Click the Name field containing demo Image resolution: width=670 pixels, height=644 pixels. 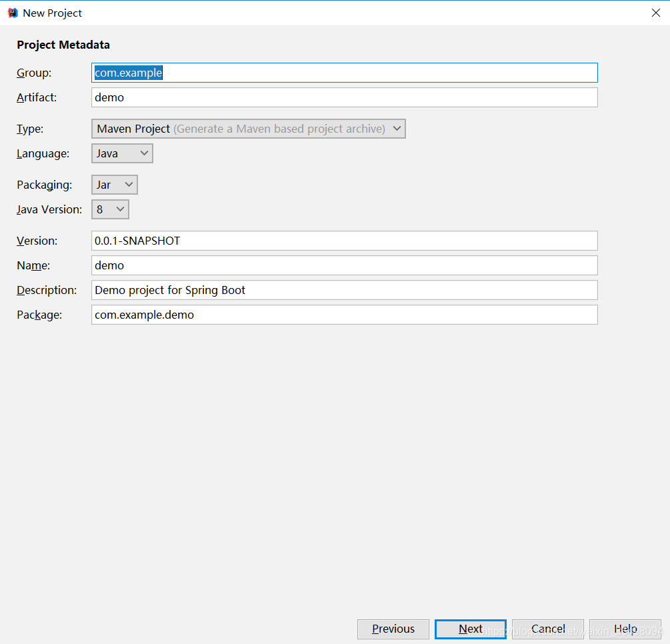coord(345,265)
